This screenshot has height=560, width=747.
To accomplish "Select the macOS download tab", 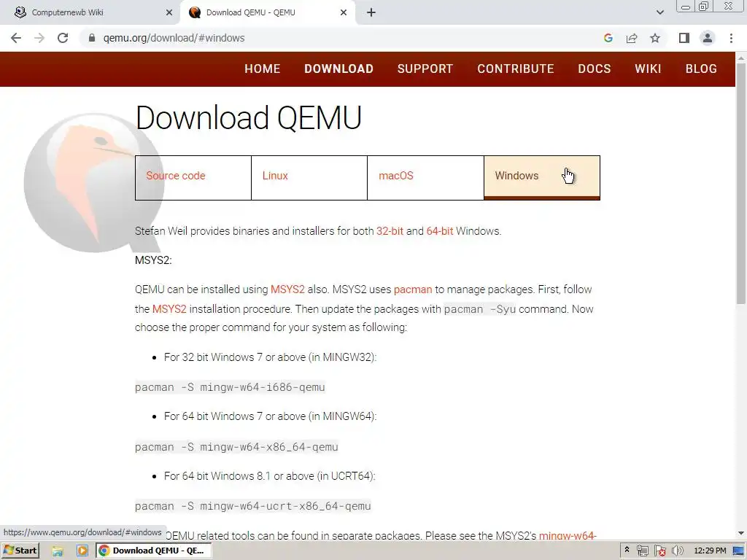I will (425, 178).
